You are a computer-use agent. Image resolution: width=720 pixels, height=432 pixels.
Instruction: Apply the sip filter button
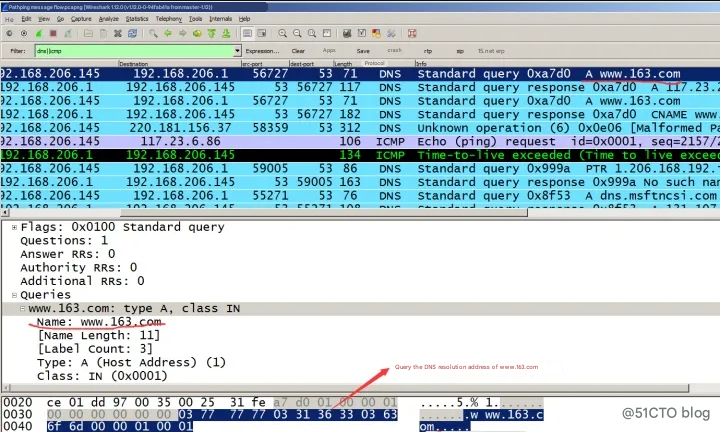click(460, 51)
